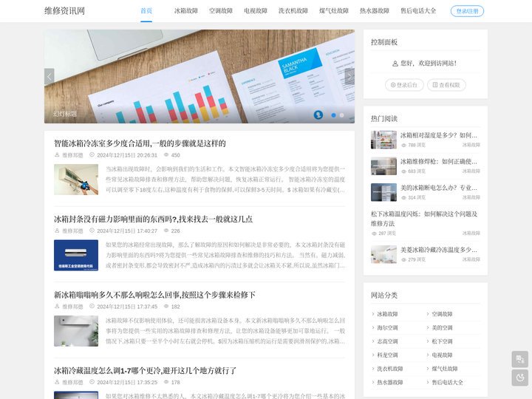Click the eye icon next to 450 views
The width and height of the screenshot is (532, 399).
point(166,154)
